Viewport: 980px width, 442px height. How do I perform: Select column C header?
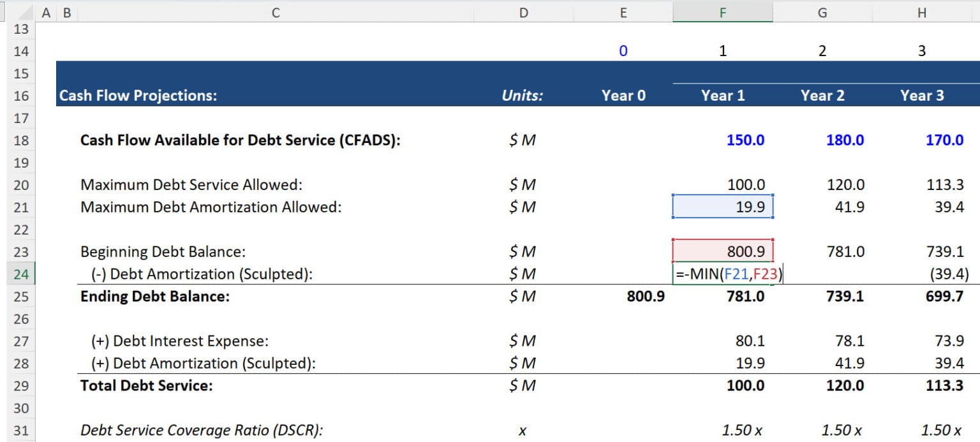(274, 11)
